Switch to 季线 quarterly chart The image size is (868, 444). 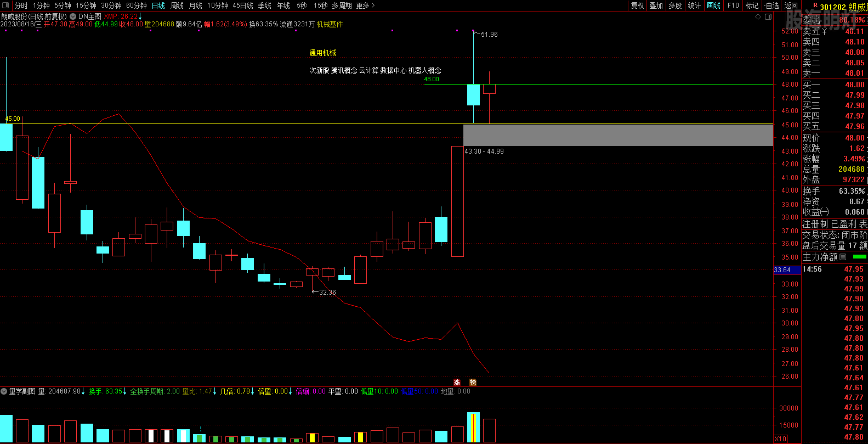265,5
